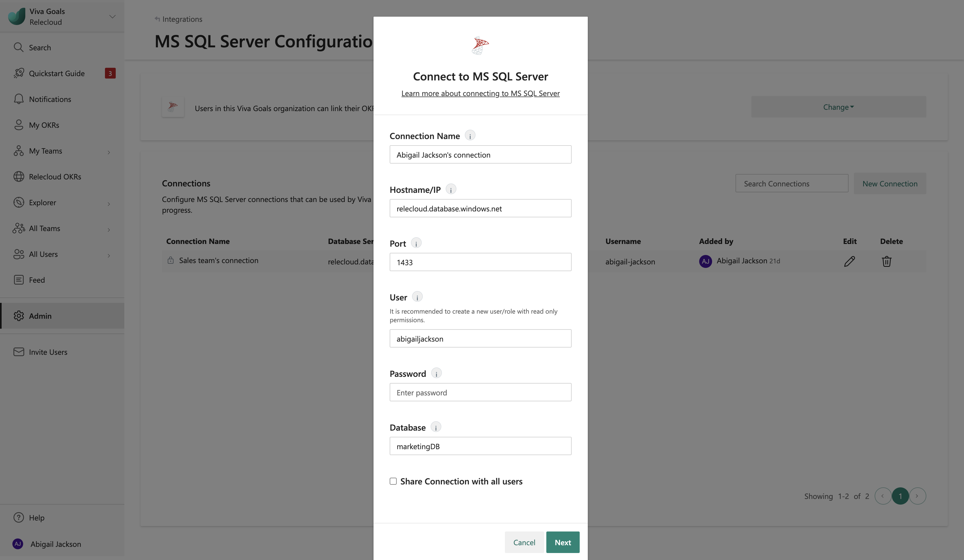
Task: Click the Port field info icon
Action: (x=416, y=243)
